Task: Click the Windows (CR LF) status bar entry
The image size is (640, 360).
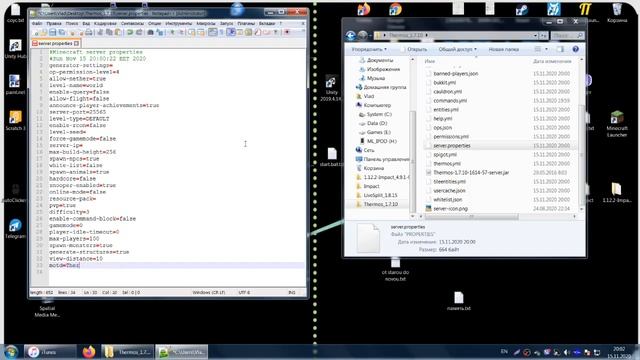Action: [x=209, y=293]
